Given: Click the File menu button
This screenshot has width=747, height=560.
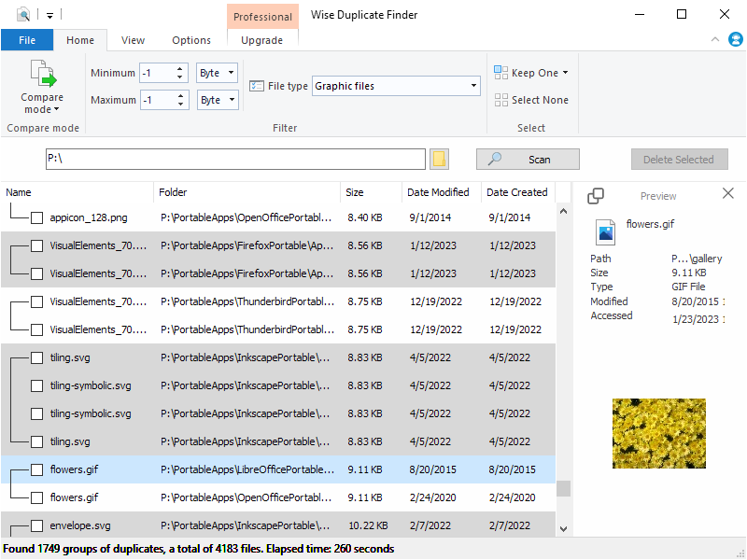Looking at the screenshot, I should (x=27, y=40).
